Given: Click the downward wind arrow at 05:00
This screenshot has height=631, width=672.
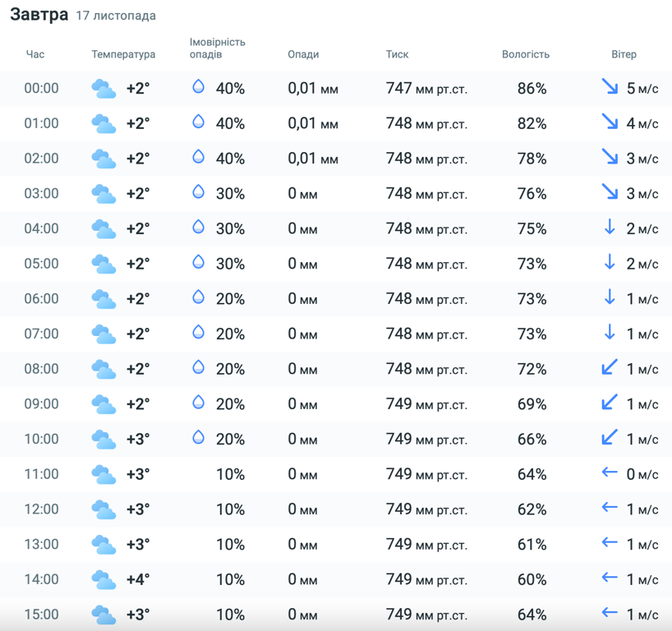Looking at the screenshot, I should click(610, 262).
